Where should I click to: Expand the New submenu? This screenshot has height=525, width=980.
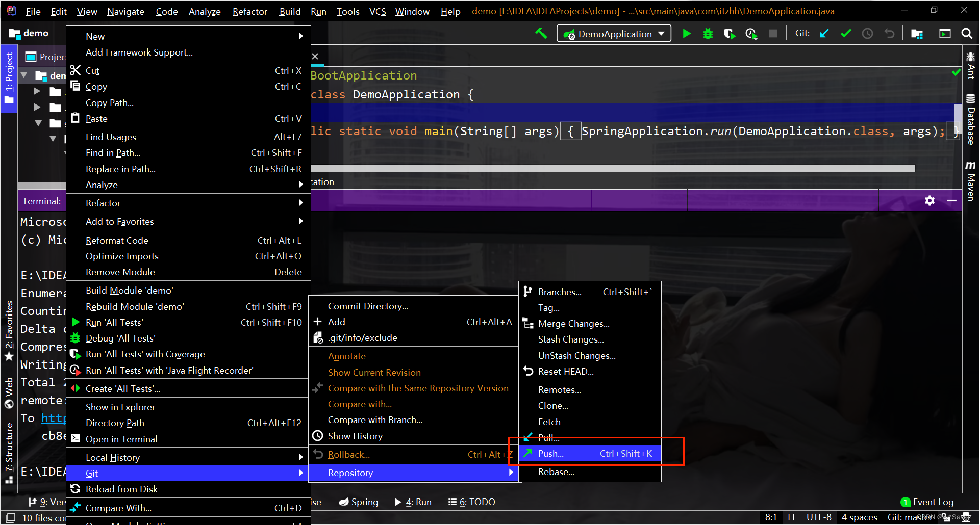(188, 36)
